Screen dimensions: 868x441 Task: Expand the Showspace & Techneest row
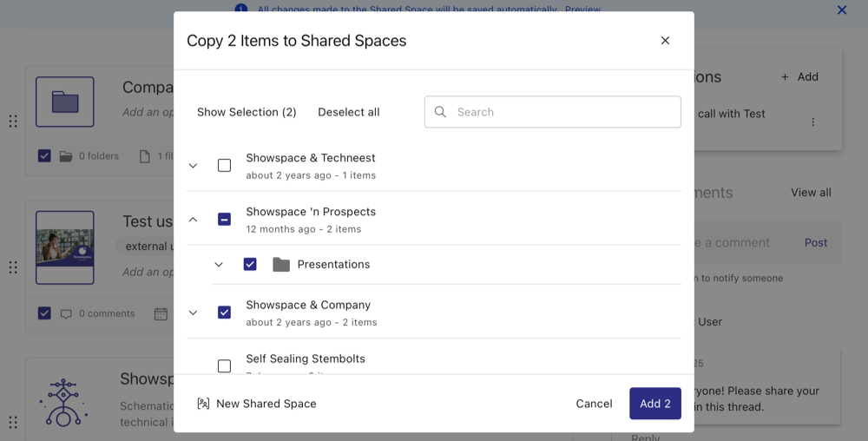click(x=193, y=166)
